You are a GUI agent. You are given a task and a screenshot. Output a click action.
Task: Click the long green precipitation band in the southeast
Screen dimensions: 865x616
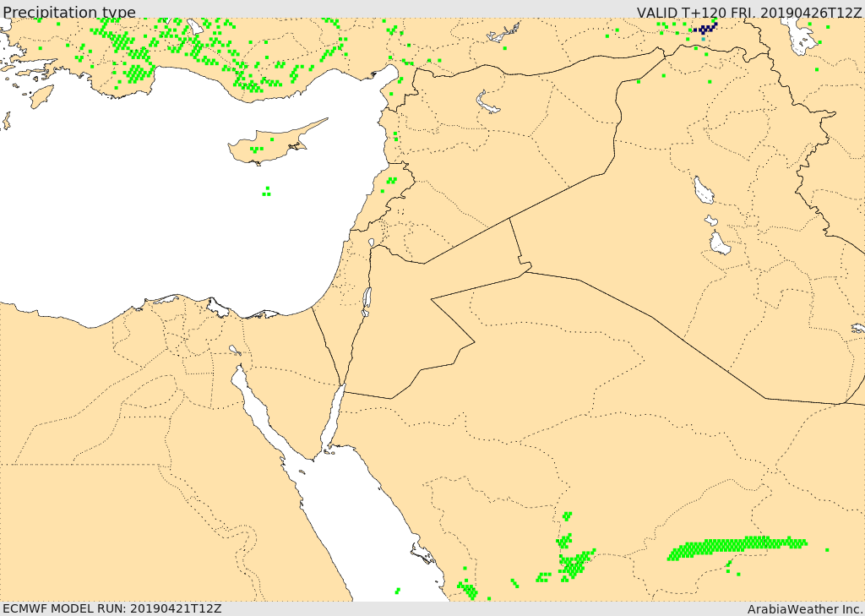click(x=737, y=548)
